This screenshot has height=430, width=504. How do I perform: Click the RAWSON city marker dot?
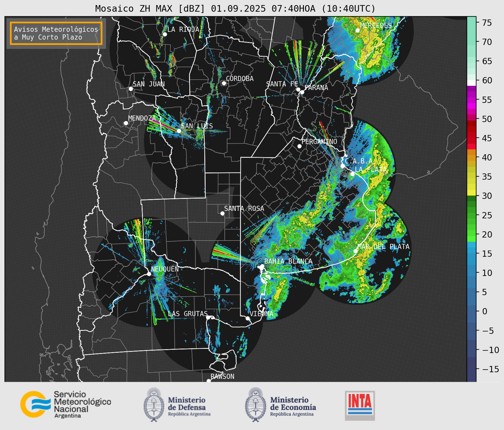[x=209, y=381]
